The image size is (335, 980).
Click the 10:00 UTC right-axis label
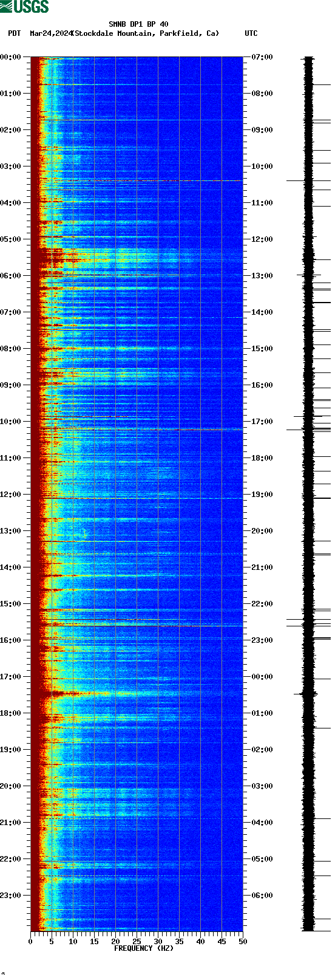[x=262, y=166]
